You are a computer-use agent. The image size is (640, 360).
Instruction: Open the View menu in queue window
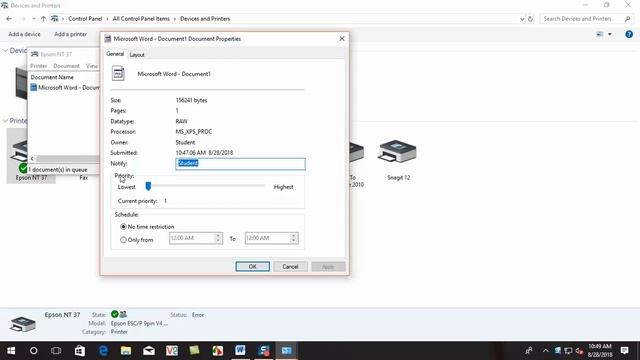pyautogui.click(x=92, y=66)
